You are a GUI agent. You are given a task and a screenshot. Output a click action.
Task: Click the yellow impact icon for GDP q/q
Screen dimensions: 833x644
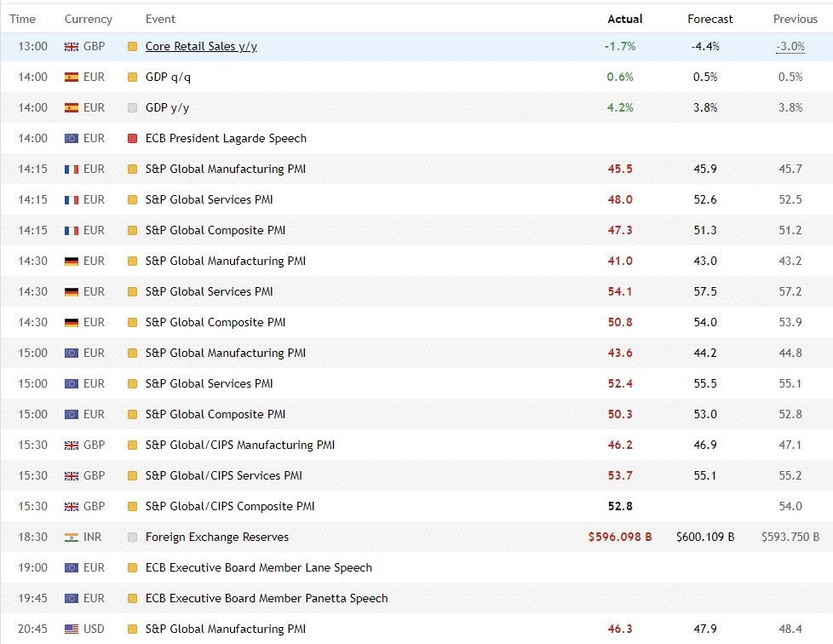point(132,77)
